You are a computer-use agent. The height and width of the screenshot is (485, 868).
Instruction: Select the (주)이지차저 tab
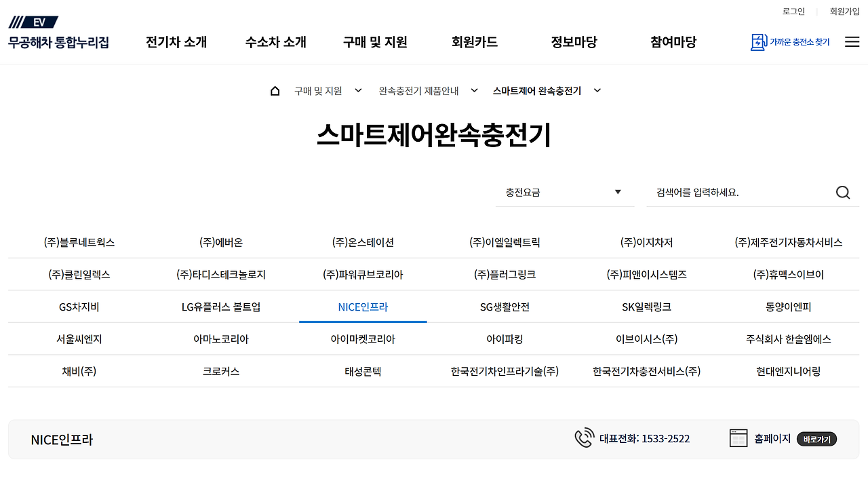pyautogui.click(x=646, y=242)
